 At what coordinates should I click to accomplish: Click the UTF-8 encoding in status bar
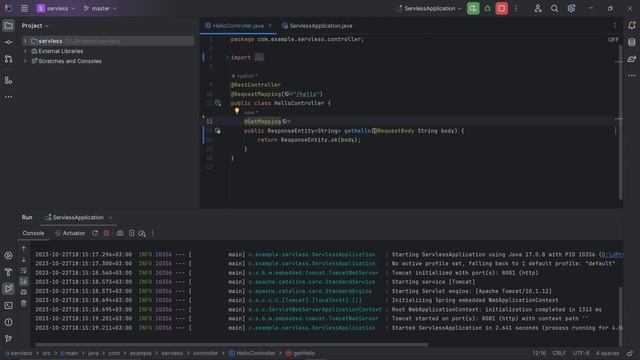[581, 353]
